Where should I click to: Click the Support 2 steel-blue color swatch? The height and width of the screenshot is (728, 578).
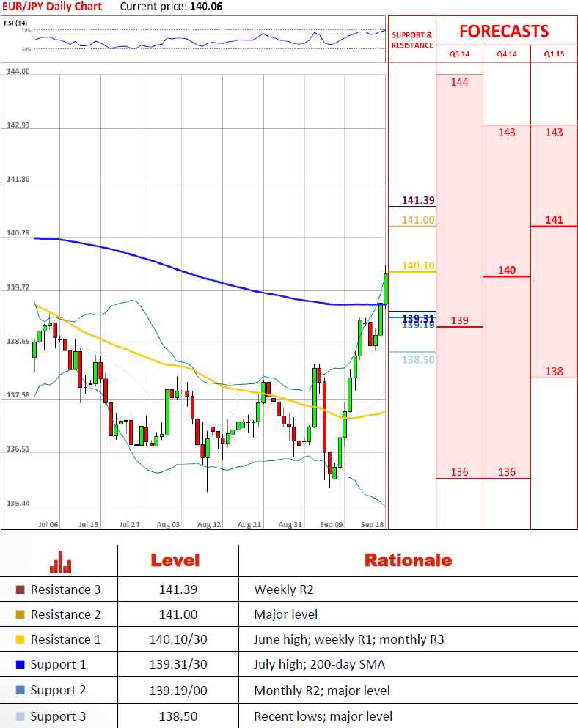click(20, 690)
